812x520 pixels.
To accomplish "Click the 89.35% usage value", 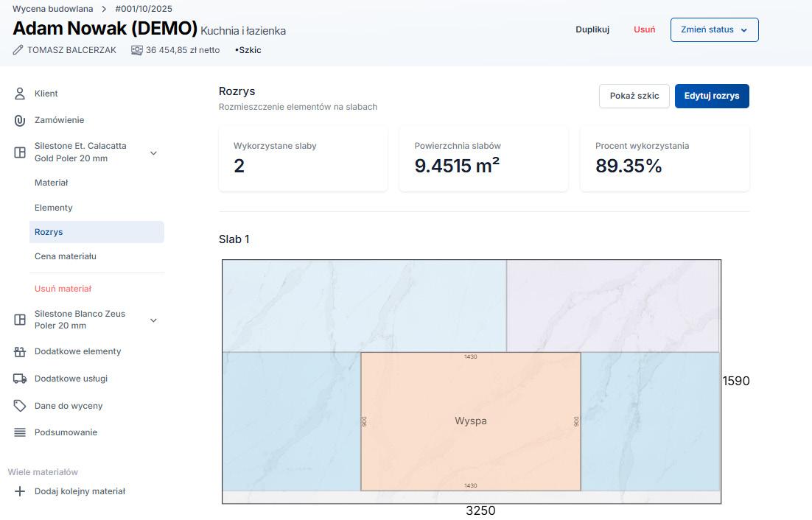I will [629, 166].
